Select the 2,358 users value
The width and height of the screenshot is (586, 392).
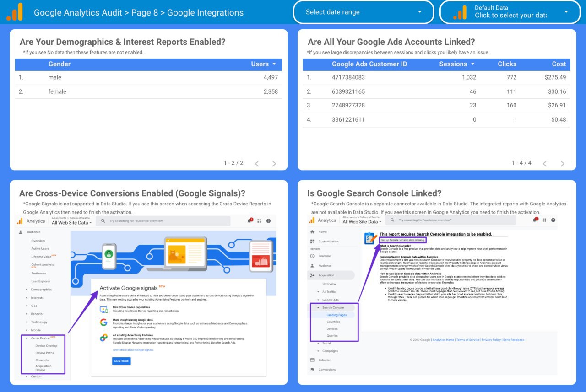(271, 91)
